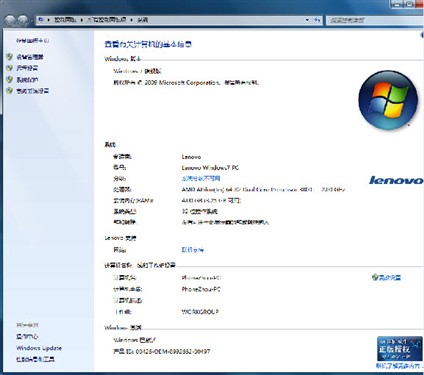Viewport: 424px width, 375px height.
Task: Click the 2009 Microsoft Corporation copyright line
Action: [186, 83]
